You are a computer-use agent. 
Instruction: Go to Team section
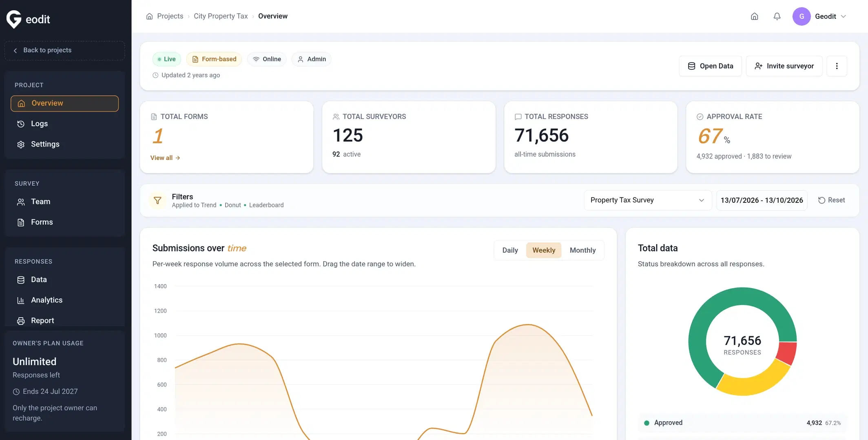tap(64, 202)
